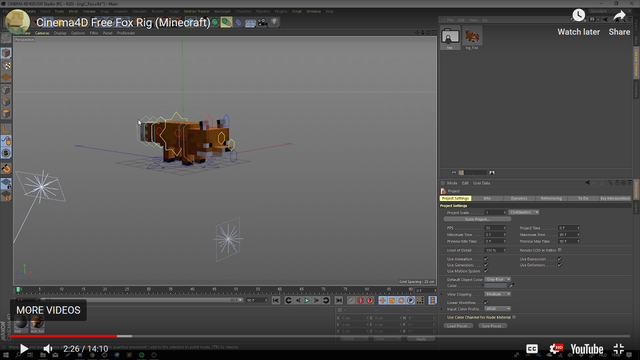Toggle the Viewport Solo S icon
Viewport: 640px width, 360px height.
pyautogui.click(x=6, y=153)
